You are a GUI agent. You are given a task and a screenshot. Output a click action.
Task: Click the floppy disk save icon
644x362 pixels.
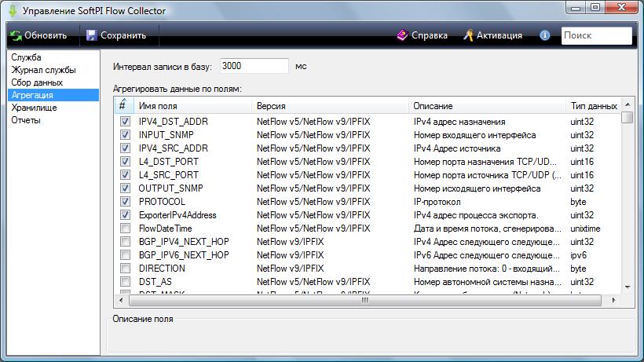pos(91,35)
